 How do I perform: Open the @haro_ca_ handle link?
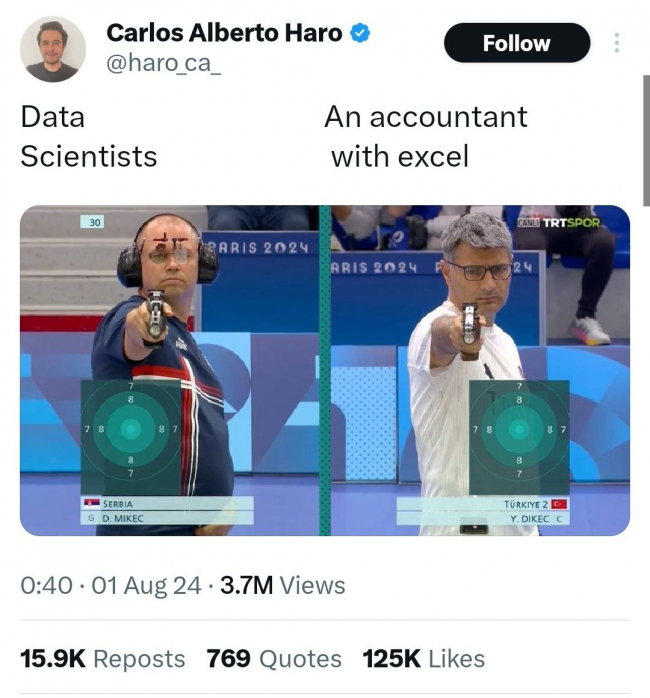coord(163,63)
